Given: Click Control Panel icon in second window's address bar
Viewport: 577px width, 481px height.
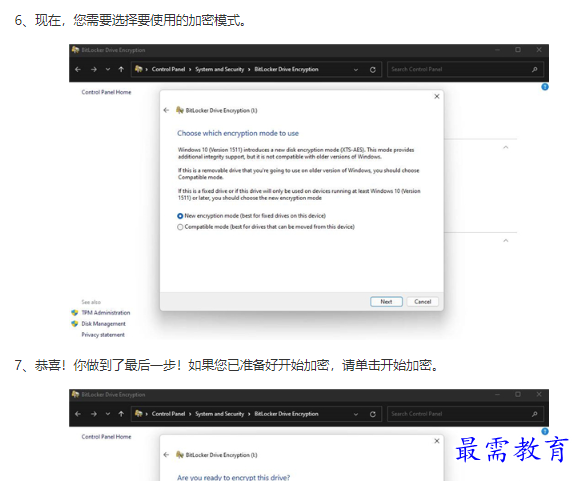Looking at the screenshot, I should click(x=139, y=414).
